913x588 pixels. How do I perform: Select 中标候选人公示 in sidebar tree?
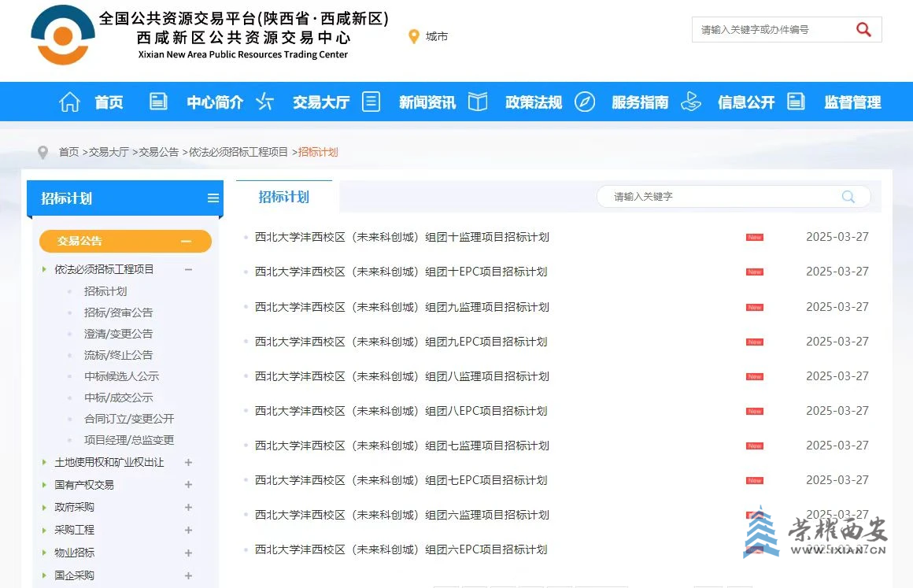point(121,376)
